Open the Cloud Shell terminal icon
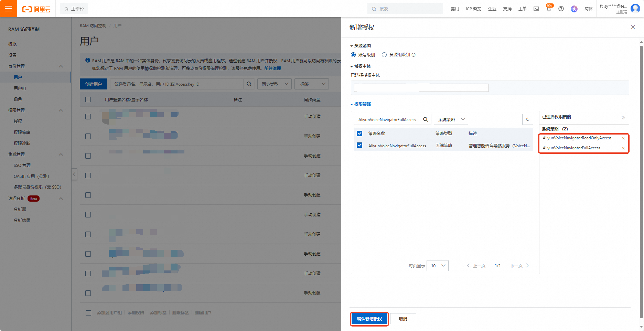The width and height of the screenshot is (644, 331). (536, 9)
